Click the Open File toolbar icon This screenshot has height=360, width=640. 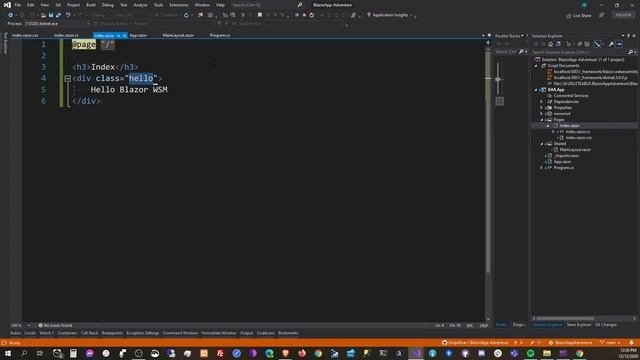[x=43, y=15]
